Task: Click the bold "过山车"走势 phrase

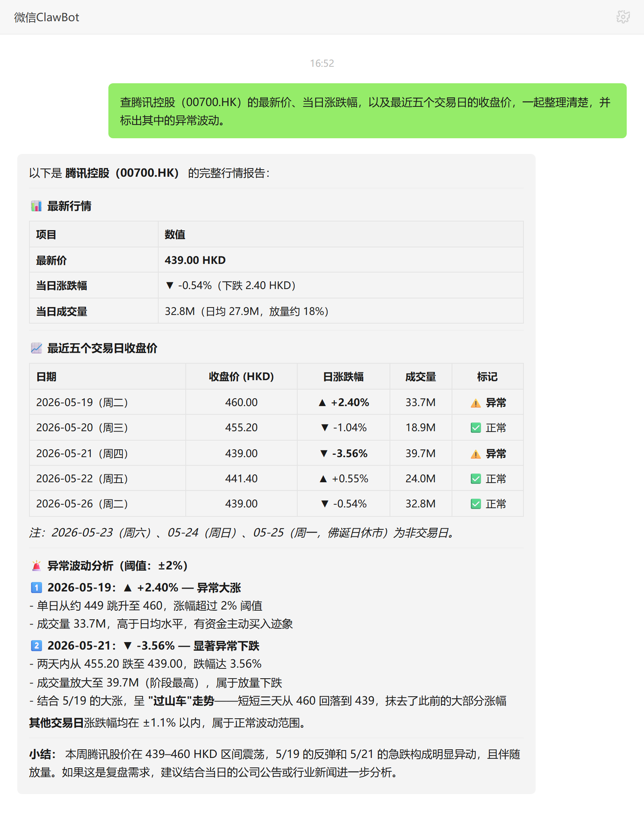Action: tap(181, 701)
